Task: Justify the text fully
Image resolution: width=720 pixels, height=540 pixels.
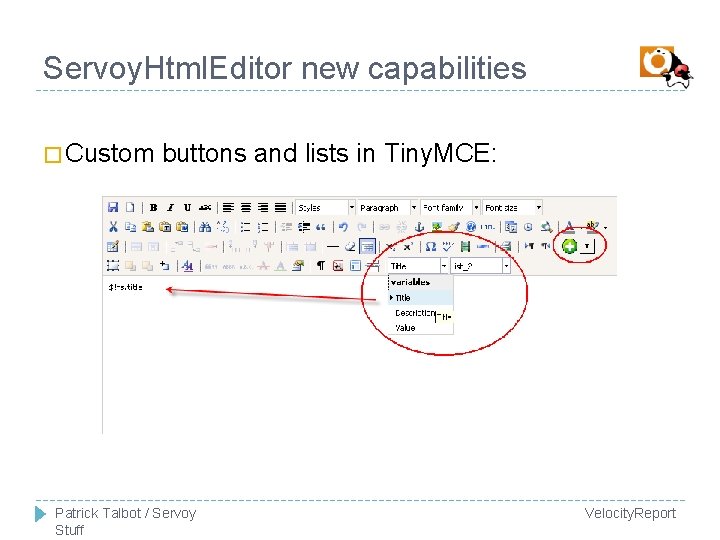Action: 281,208
